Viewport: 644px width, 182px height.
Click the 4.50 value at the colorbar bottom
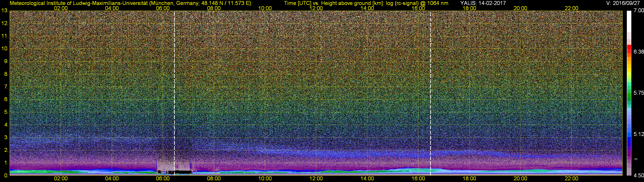[639, 176]
